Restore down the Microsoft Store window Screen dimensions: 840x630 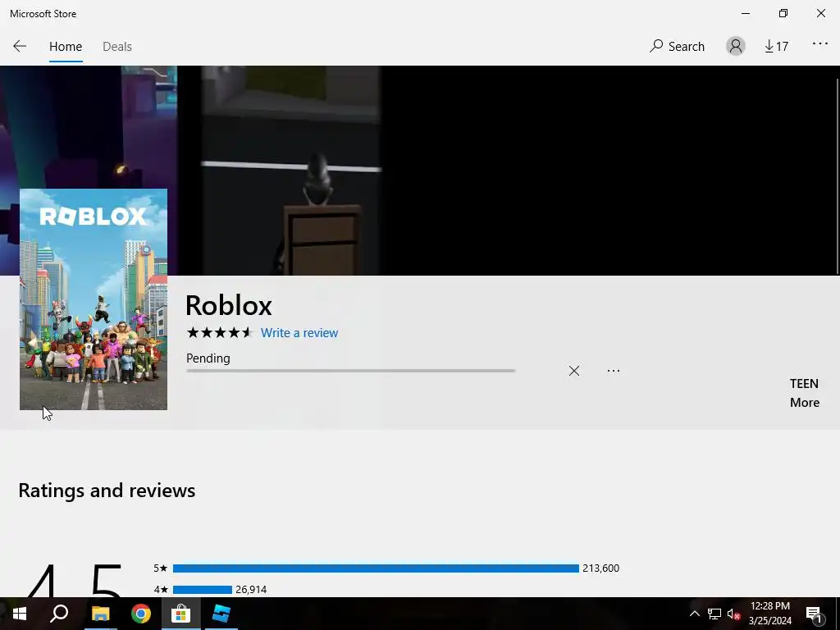[783, 13]
